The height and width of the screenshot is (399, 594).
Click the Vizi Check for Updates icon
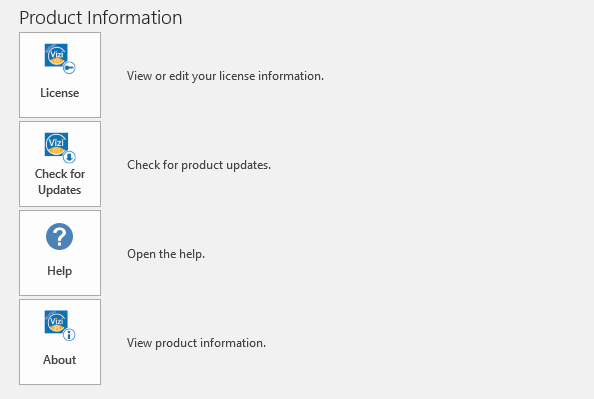[60, 147]
